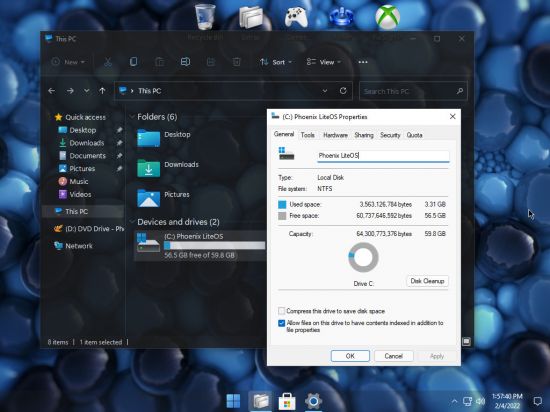Select (D:) DVD Drive in sidebar

tap(88, 229)
